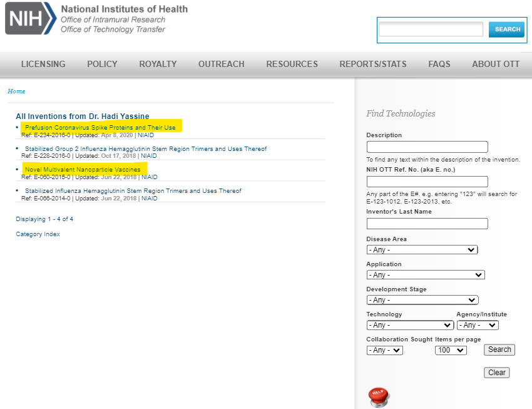The height and width of the screenshot is (409, 532).
Task: Expand the Disease Area dropdown
Action: point(422,250)
